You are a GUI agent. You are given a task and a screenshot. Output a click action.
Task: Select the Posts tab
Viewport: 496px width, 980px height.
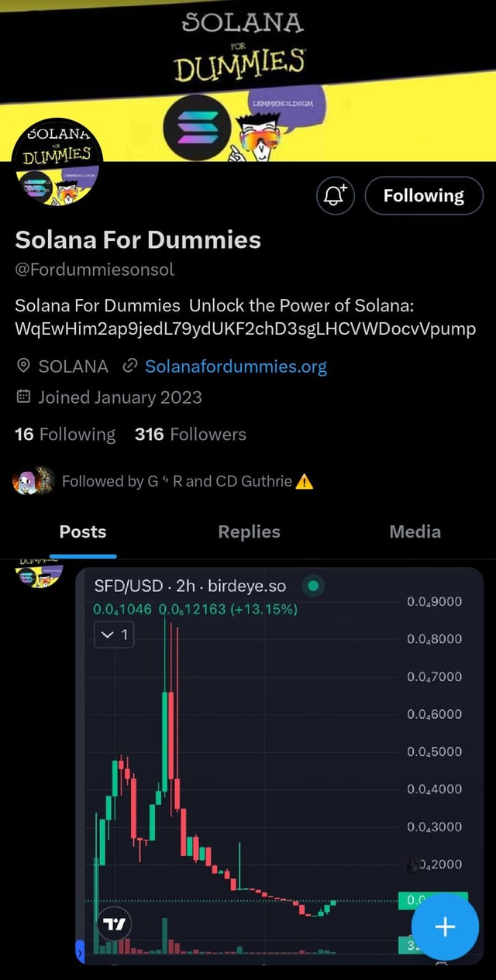tap(83, 531)
